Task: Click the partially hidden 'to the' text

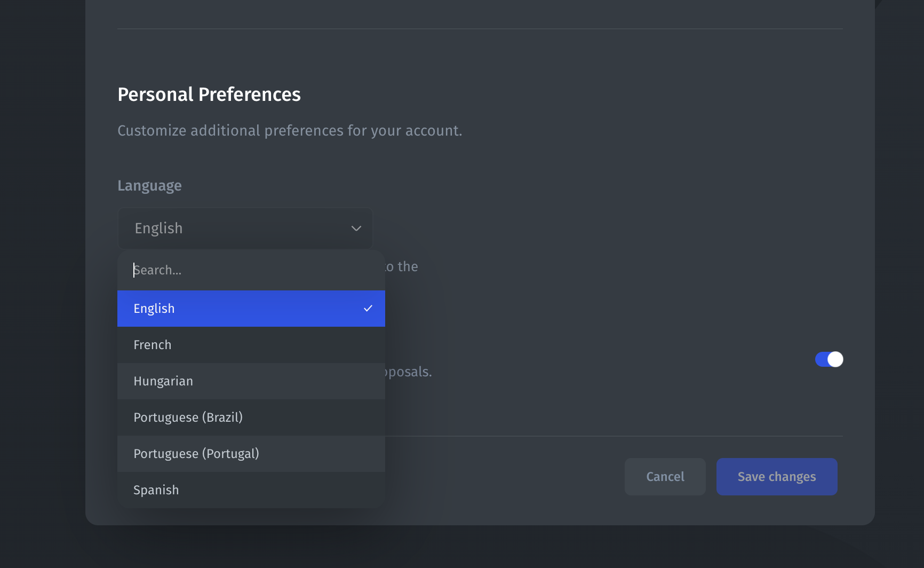Action: [402, 266]
